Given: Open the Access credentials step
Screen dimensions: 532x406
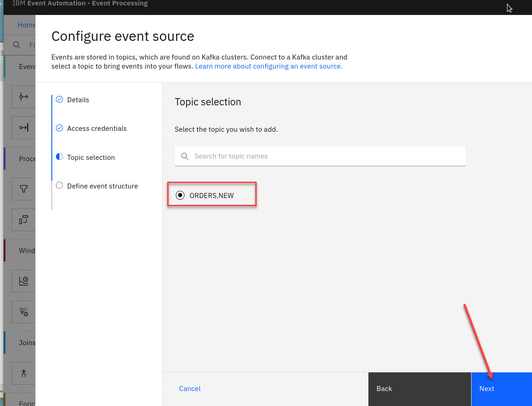Looking at the screenshot, I should pyautogui.click(x=96, y=129).
